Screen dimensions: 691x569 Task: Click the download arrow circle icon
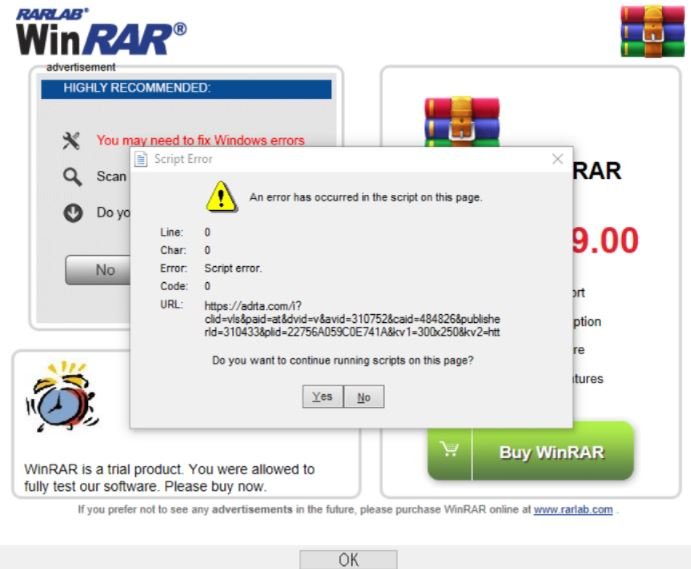click(x=73, y=213)
